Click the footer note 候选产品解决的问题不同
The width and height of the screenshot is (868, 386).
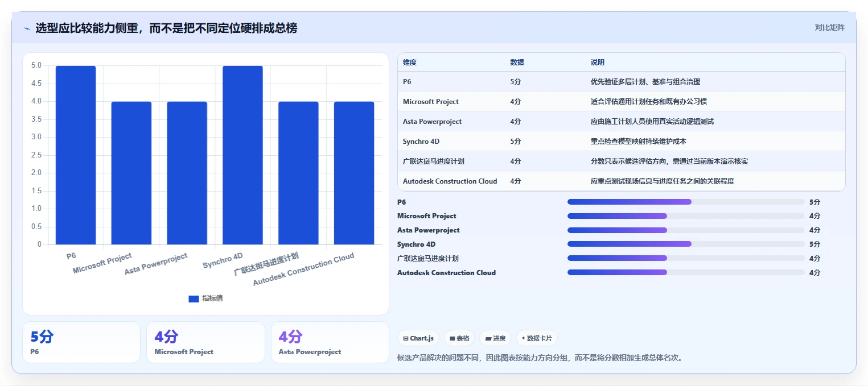pos(540,358)
